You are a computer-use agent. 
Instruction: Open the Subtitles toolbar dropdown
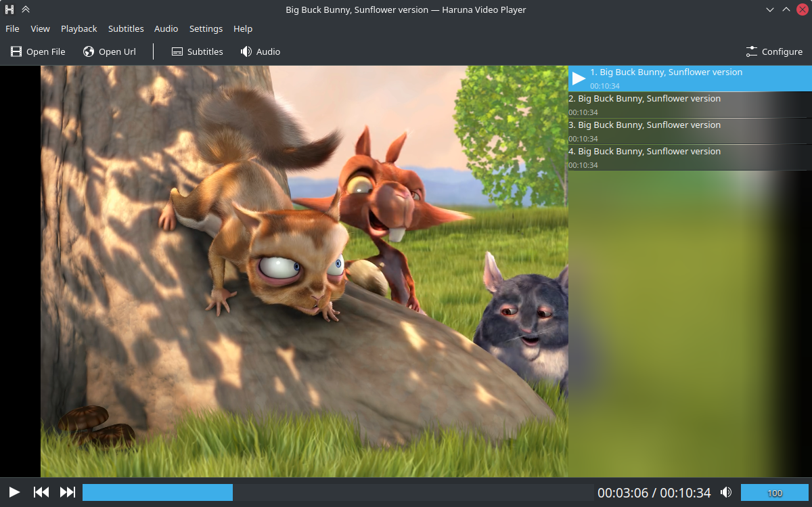point(197,51)
